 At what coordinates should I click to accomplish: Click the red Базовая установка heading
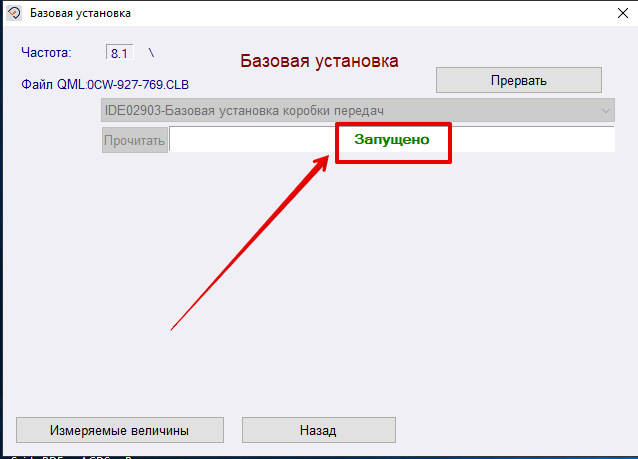point(319,61)
